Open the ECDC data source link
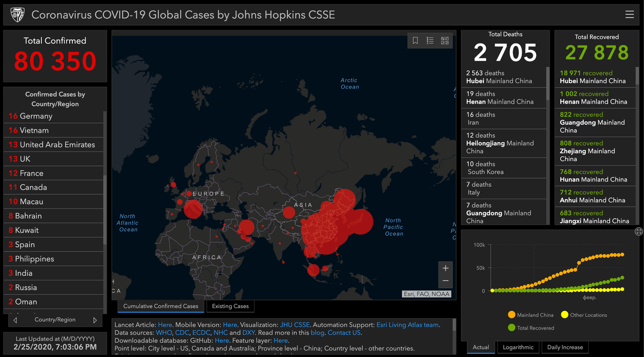 [x=201, y=333]
